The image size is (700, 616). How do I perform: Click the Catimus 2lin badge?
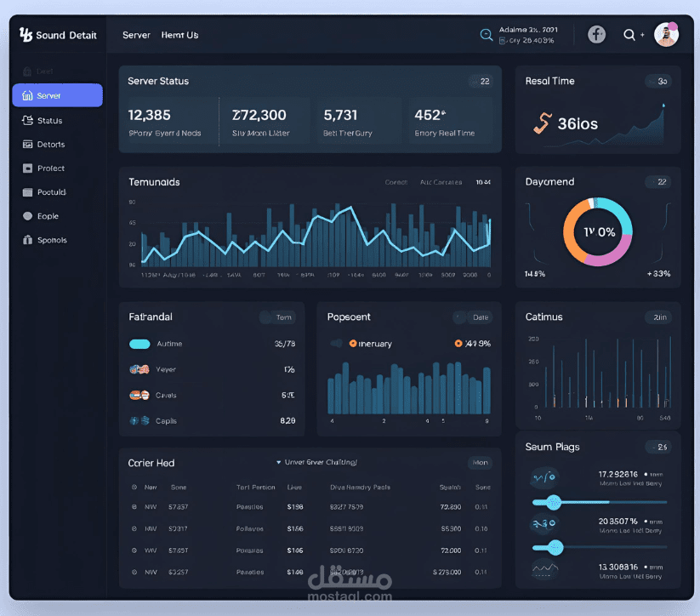[x=659, y=317]
